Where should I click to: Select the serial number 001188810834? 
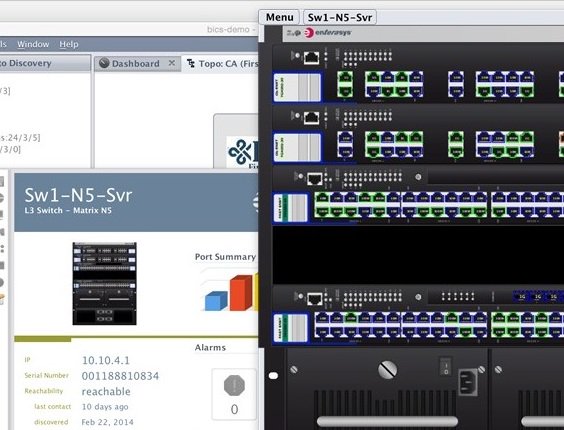point(120,376)
